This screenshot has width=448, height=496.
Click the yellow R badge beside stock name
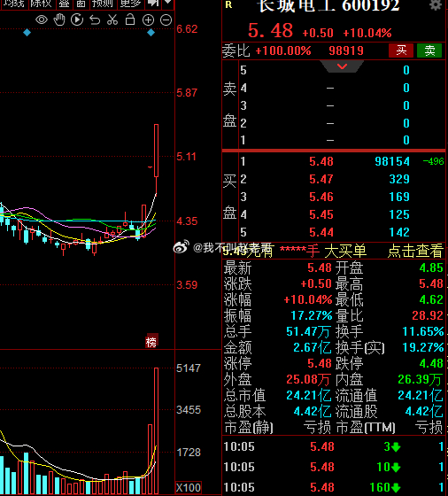tap(228, 4)
